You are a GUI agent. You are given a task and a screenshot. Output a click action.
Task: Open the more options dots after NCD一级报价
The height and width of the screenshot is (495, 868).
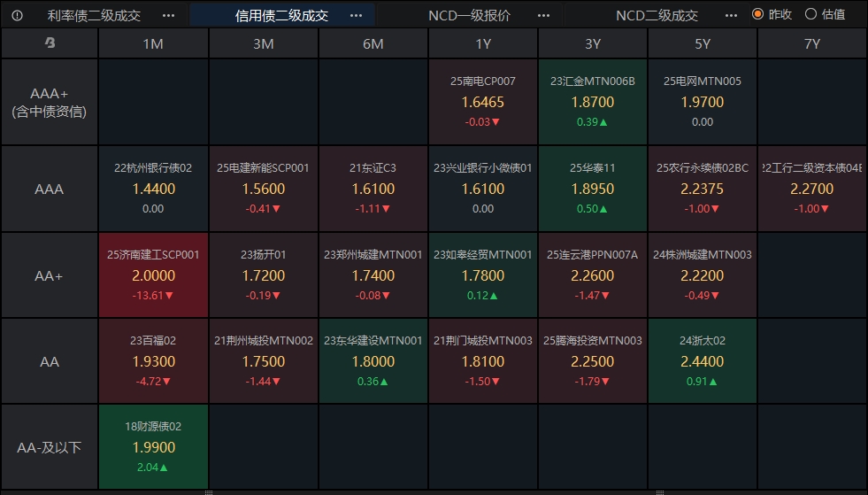point(544,15)
